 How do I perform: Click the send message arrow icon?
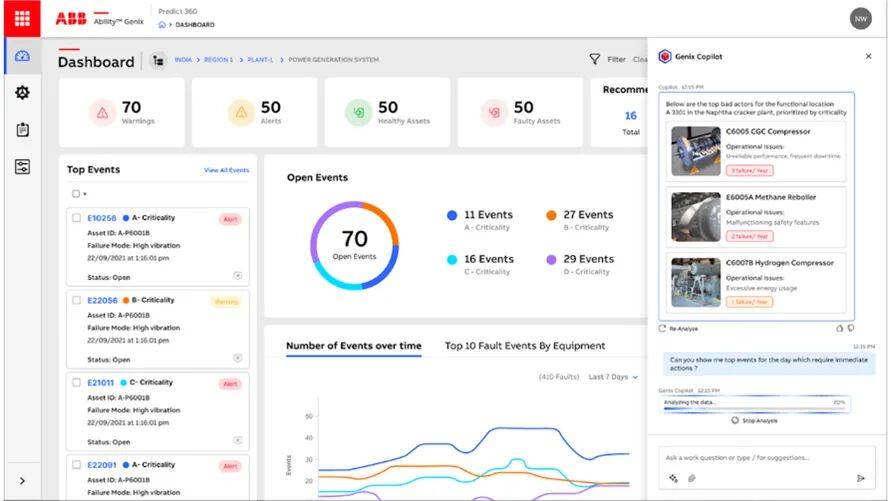point(860,478)
